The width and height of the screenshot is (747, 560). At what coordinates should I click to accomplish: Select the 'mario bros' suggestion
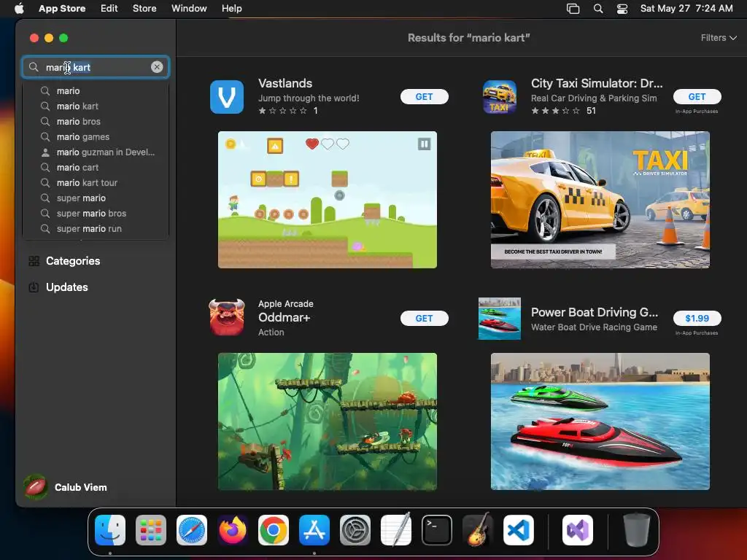[x=96, y=122]
